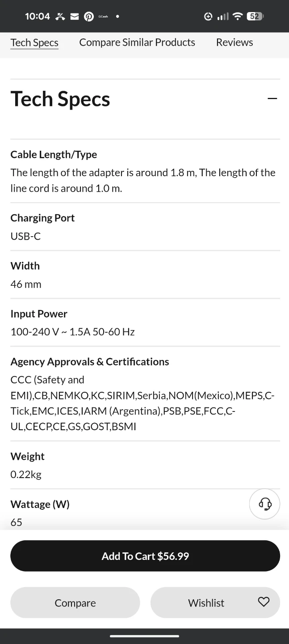Tap the Cable Length/Type spec label
This screenshot has height=644, width=289.
[54, 154]
